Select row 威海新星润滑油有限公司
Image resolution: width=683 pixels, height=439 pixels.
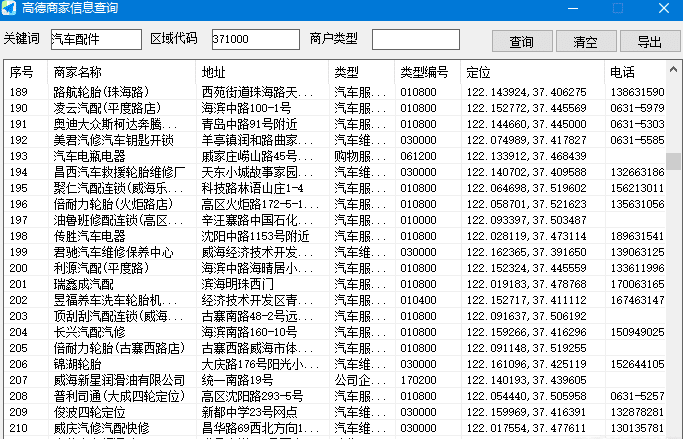[x=335, y=380]
